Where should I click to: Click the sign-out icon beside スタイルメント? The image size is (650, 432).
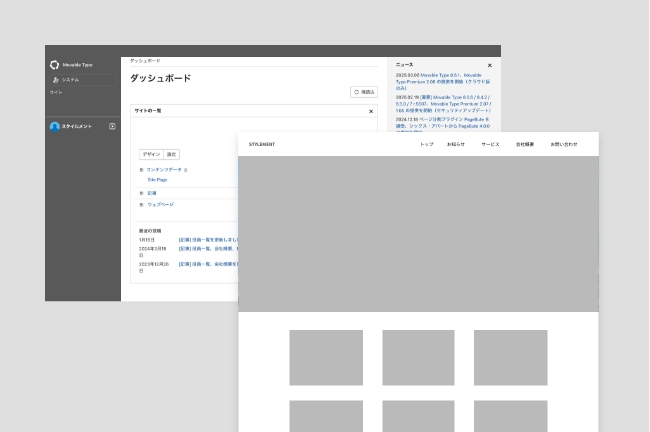112,126
